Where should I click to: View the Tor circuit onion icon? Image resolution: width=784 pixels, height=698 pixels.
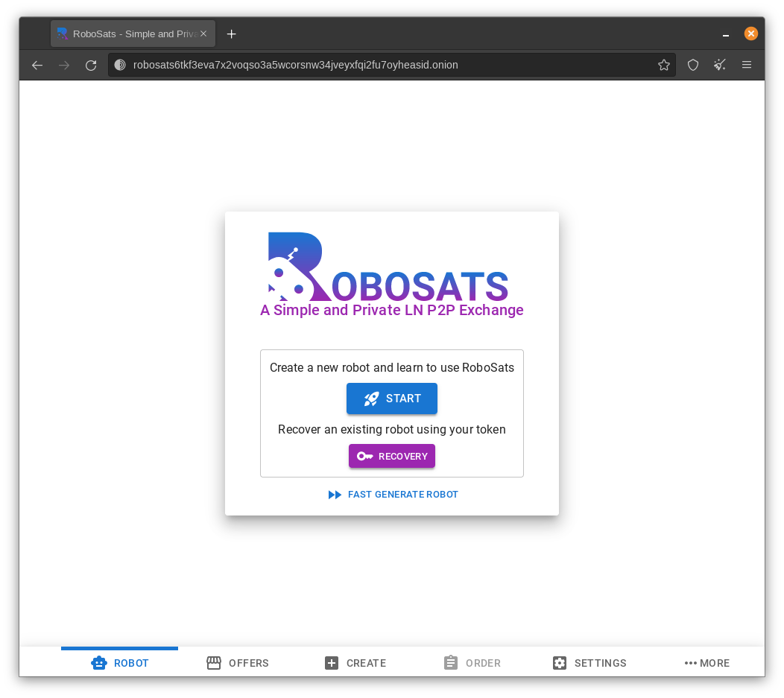119,65
